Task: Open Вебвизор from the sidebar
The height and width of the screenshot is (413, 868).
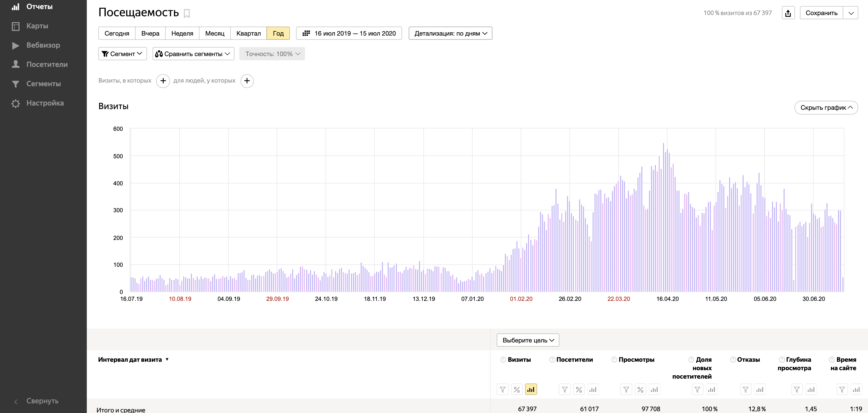Action: coord(43,45)
